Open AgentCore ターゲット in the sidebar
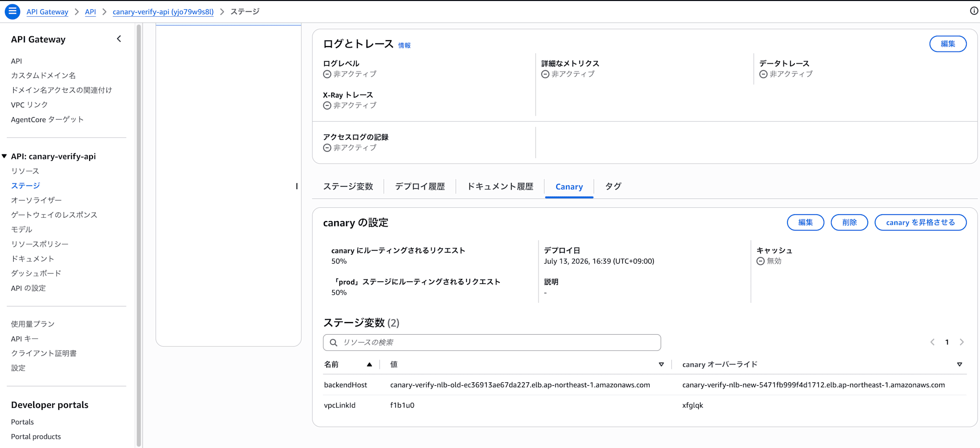Image resolution: width=980 pixels, height=448 pixels. click(48, 120)
